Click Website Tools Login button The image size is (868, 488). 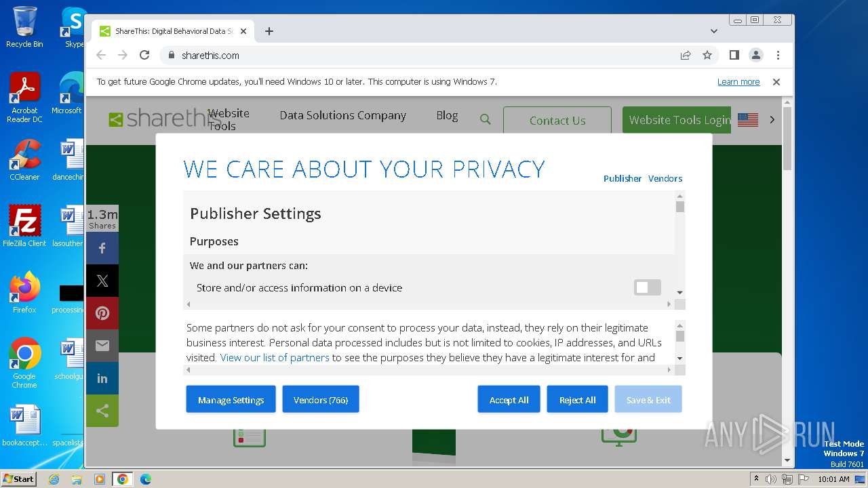tap(677, 120)
